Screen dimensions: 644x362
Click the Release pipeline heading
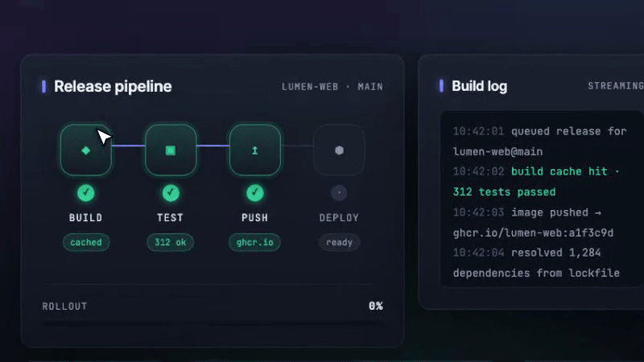[x=113, y=86]
